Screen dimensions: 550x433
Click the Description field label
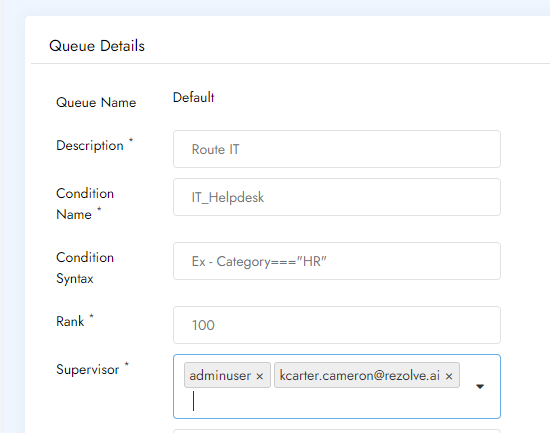point(90,145)
